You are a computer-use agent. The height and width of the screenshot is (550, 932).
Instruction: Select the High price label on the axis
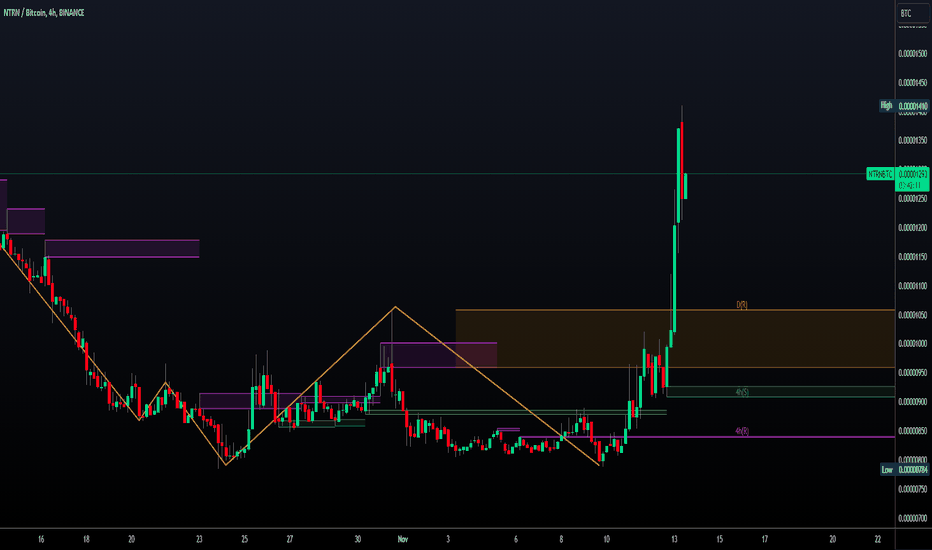[x=886, y=106]
